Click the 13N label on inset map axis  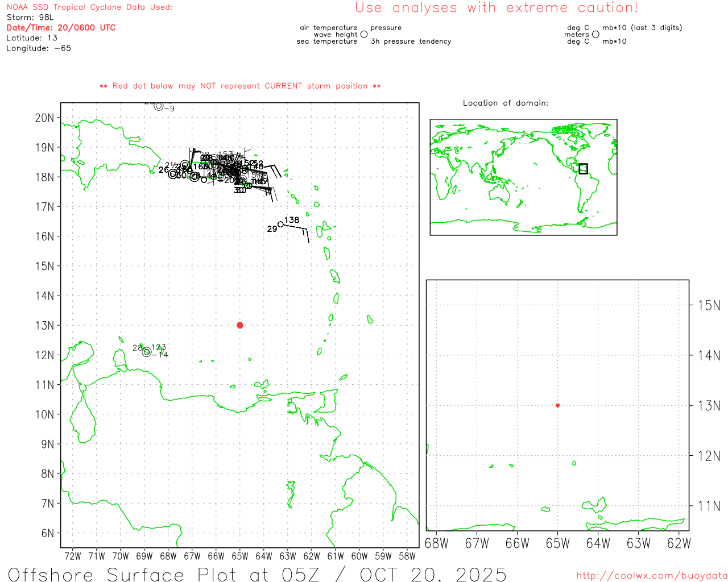pos(709,406)
